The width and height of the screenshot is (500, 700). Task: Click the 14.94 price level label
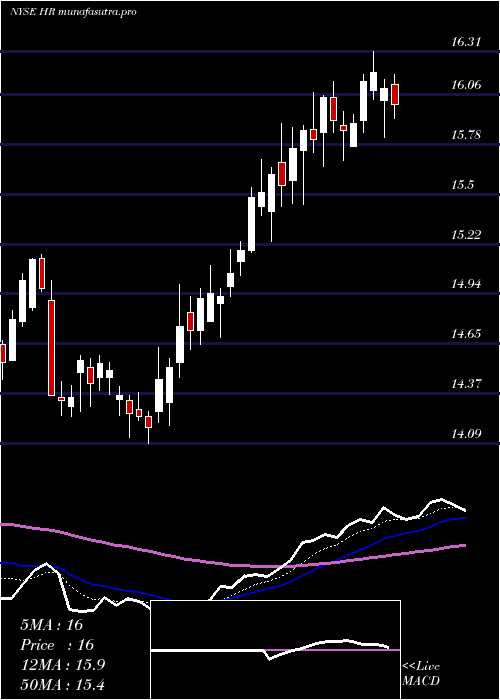click(466, 284)
